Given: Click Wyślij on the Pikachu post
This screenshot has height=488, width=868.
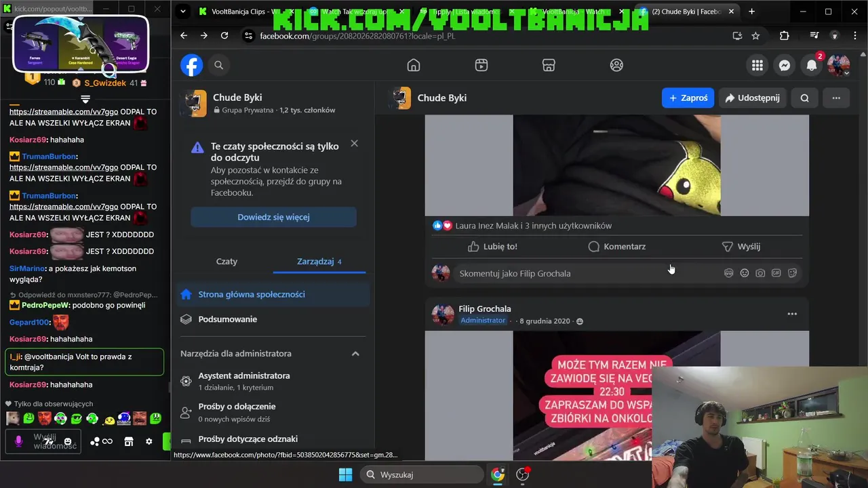Looking at the screenshot, I should pos(741,247).
